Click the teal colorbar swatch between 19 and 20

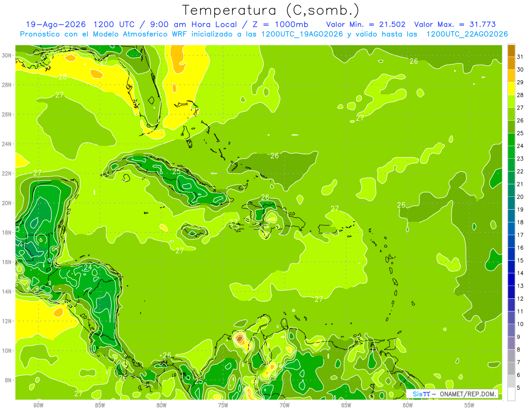tap(511, 203)
